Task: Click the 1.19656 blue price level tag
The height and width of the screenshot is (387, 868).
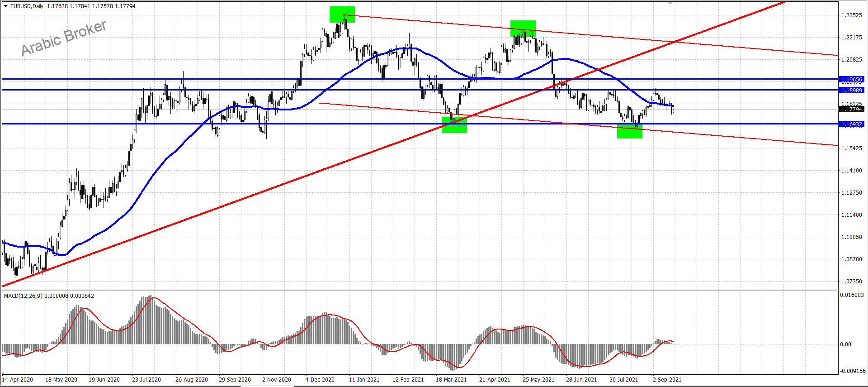Action: point(851,80)
